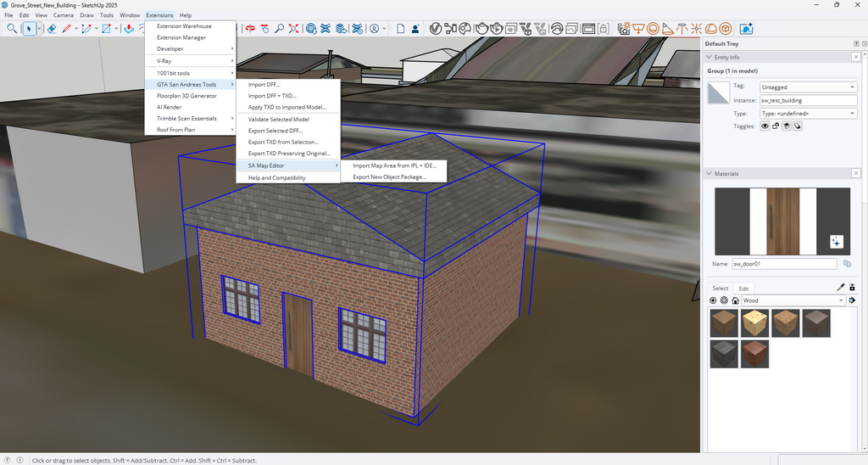
Task: Use the material eyedropper sample tool
Action: point(840,287)
